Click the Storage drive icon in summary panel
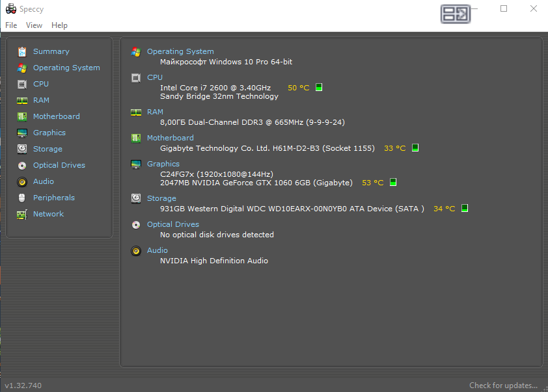 point(136,198)
